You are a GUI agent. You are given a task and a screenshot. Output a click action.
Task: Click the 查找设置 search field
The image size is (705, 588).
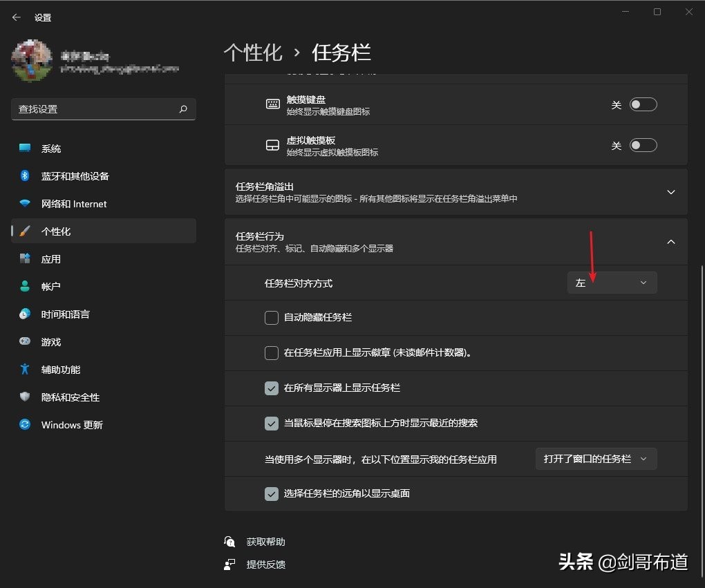click(104, 108)
